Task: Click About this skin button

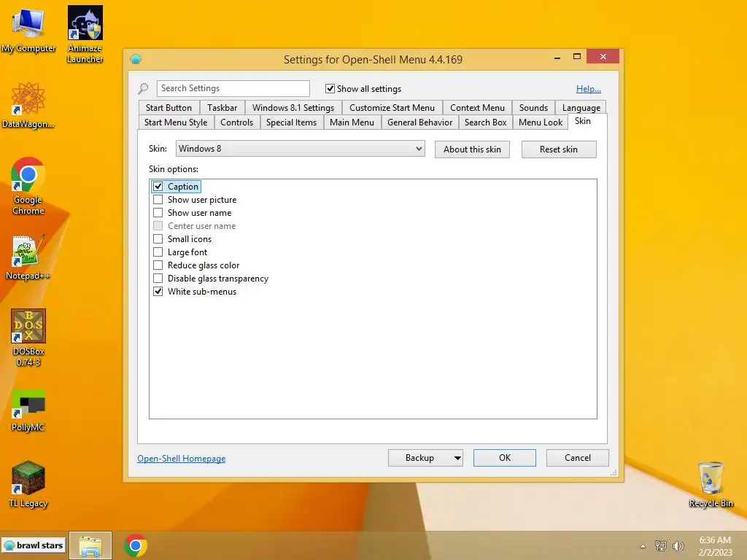Action: point(472,149)
